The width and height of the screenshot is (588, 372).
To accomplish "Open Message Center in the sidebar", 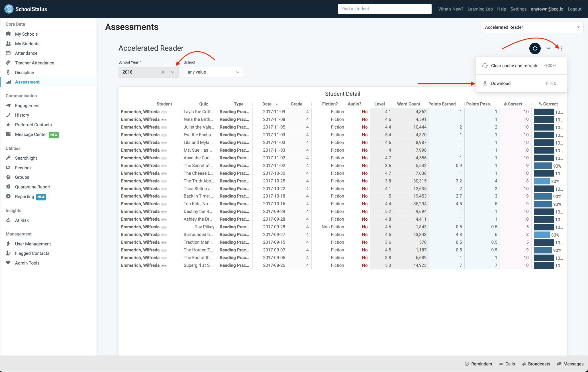I will (x=31, y=134).
